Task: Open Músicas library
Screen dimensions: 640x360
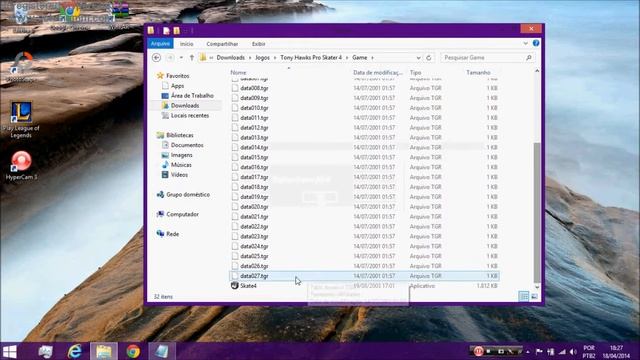Action: point(181,165)
